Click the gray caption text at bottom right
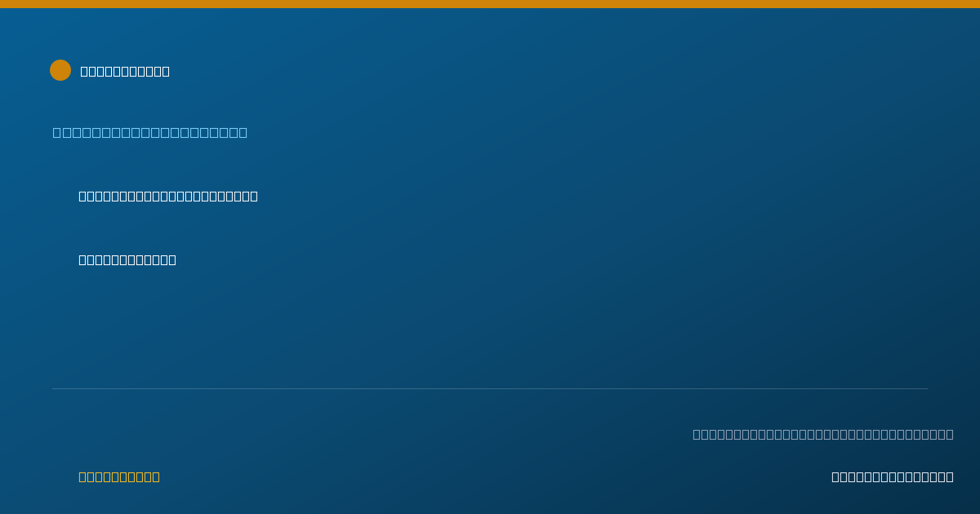 pos(823,434)
